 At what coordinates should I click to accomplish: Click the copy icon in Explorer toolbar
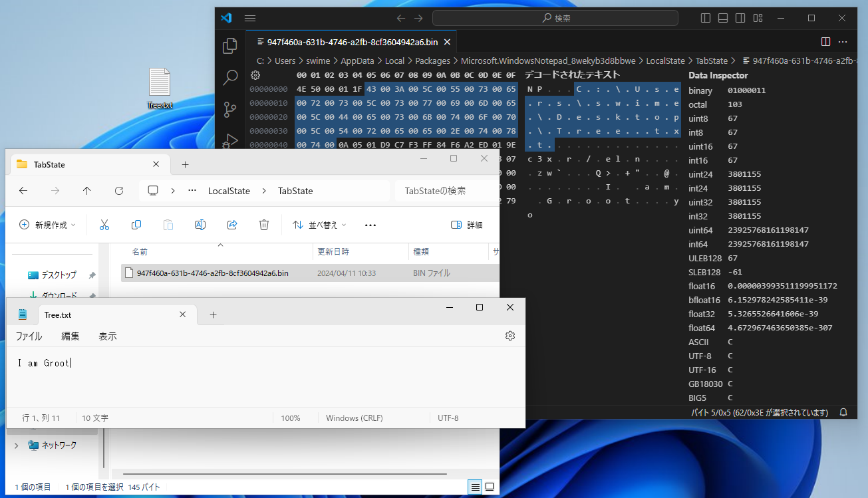click(136, 225)
